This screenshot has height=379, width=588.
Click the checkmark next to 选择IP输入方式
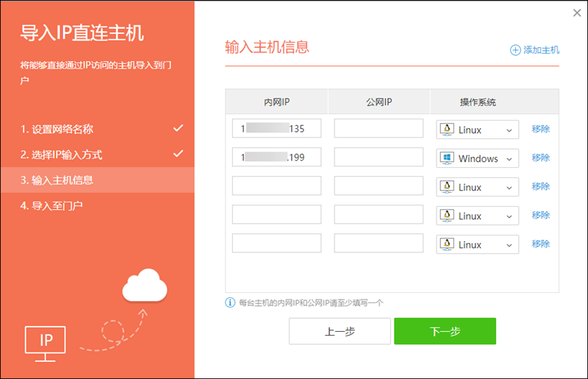pyautogui.click(x=178, y=154)
